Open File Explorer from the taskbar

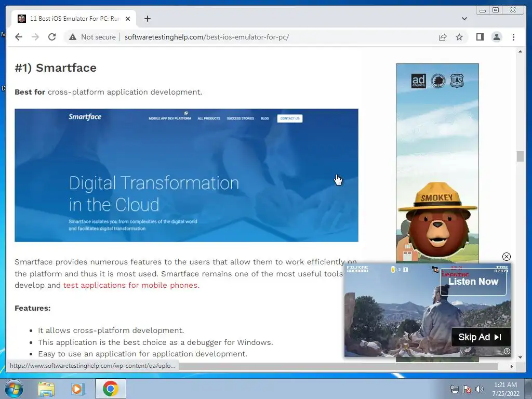click(x=46, y=389)
